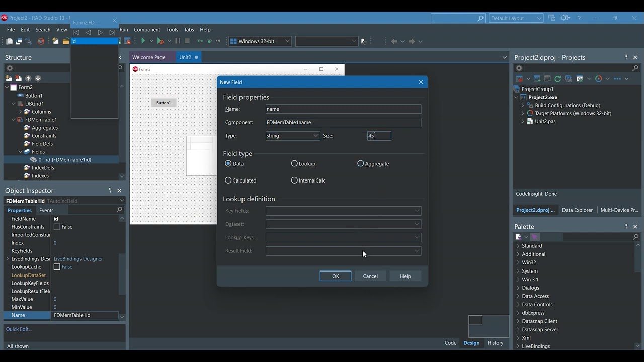Click the Structure panel gear icon
This screenshot has height=362, width=644.
point(9,68)
